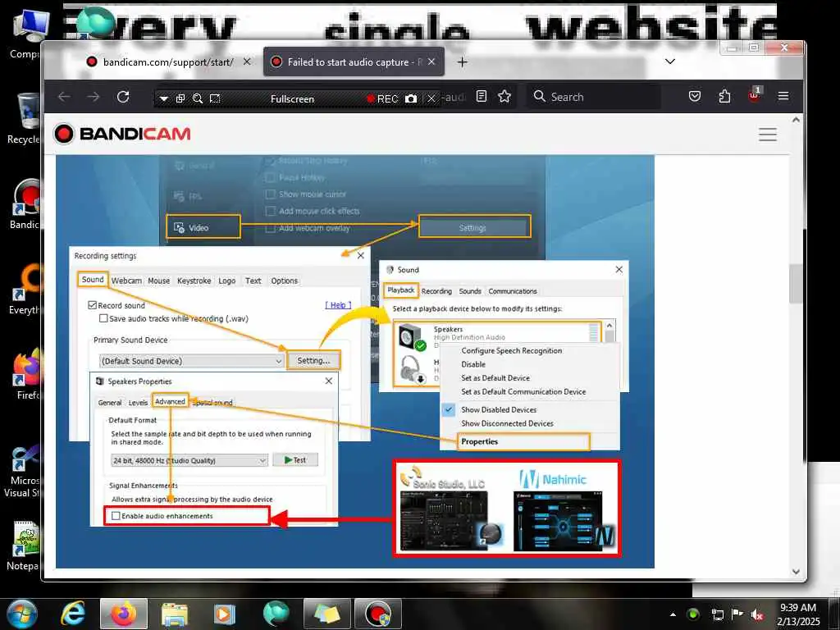Click the Firefox Search box

pyautogui.click(x=594, y=97)
